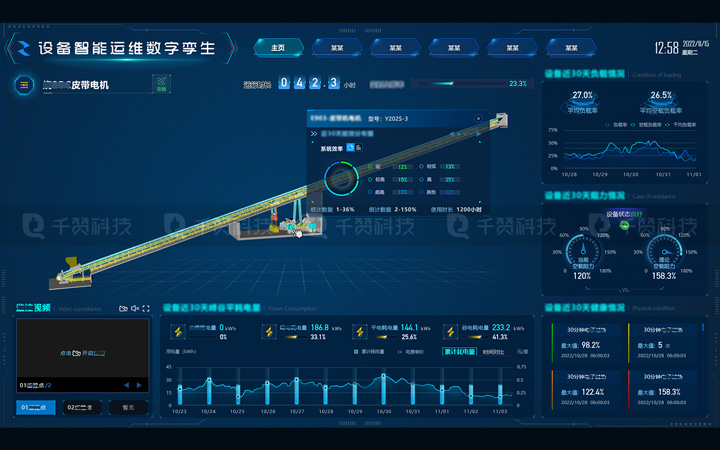Click the camera icon in video panel header
Image resolution: width=720 pixels, height=450 pixels.
[x=123, y=308]
